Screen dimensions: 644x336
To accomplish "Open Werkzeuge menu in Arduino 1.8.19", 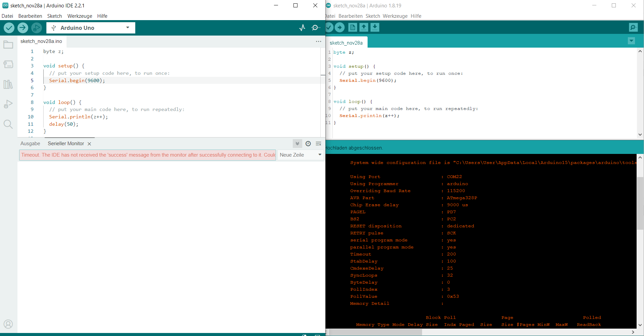I will point(395,16).
